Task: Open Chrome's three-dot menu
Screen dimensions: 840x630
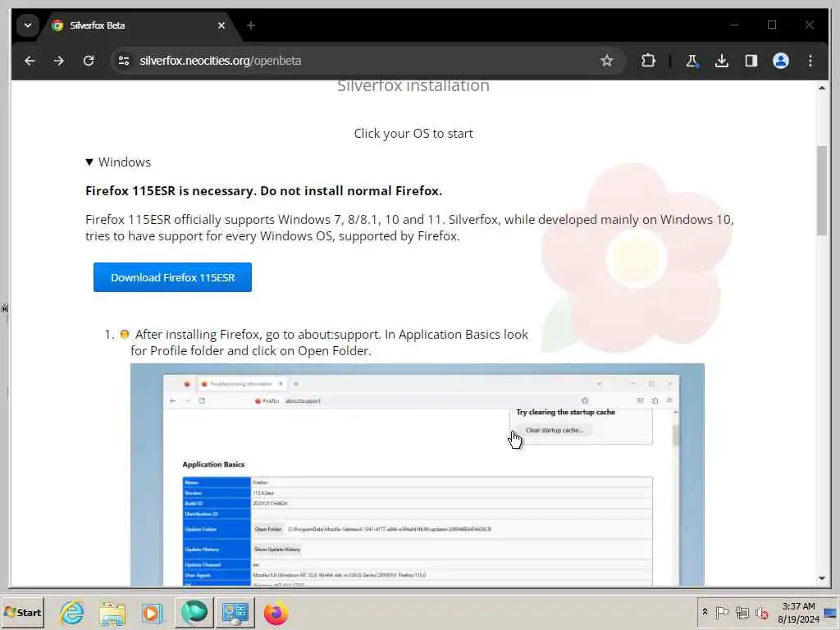Action: pyautogui.click(x=810, y=61)
